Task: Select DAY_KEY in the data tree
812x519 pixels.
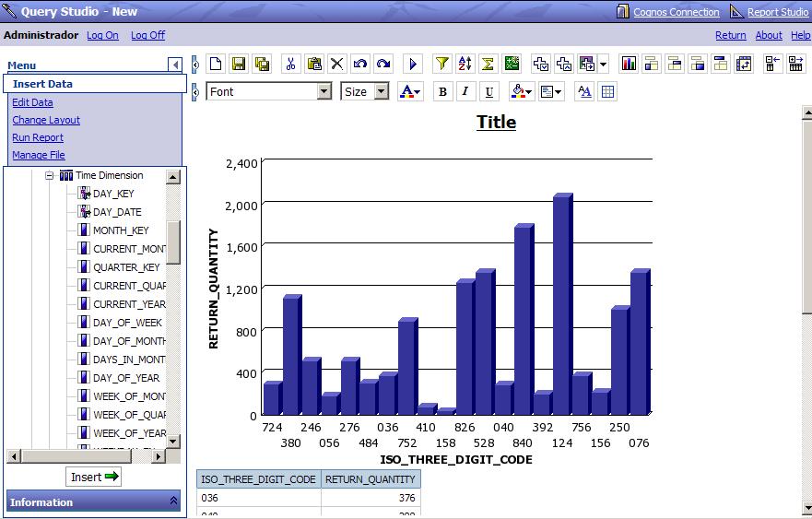Action: tap(113, 194)
